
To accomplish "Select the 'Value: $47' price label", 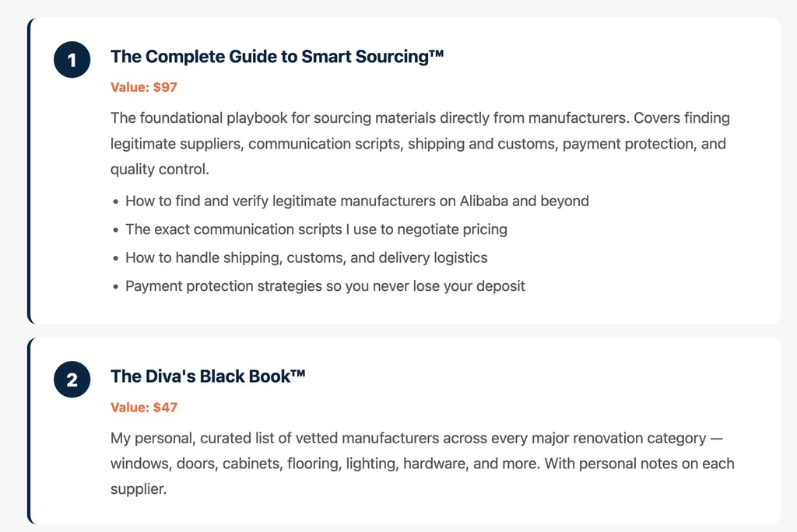I will pyautogui.click(x=144, y=407).
